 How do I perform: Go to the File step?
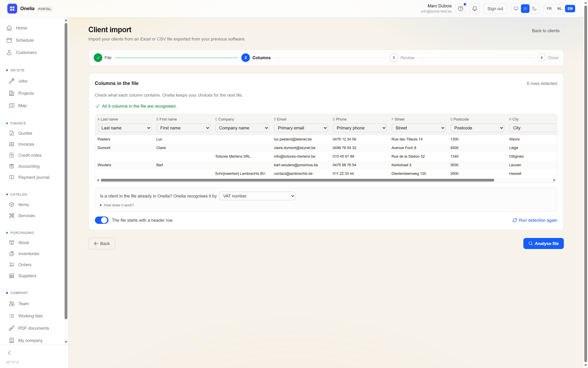[103, 58]
